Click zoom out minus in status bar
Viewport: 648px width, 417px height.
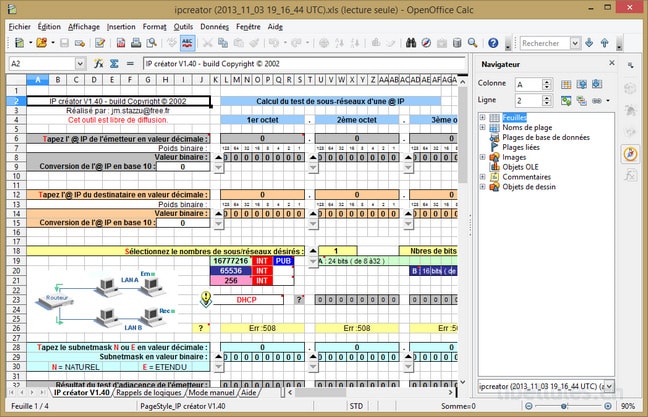click(x=529, y=406)
